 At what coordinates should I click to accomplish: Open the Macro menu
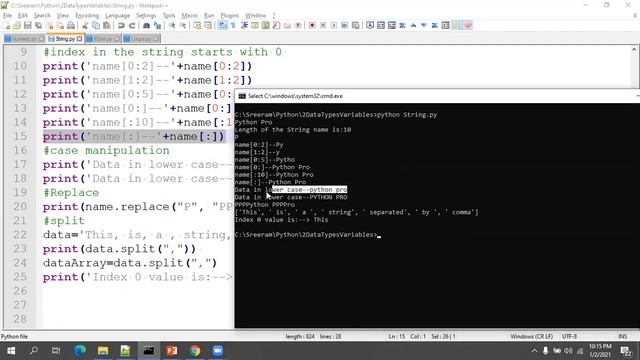click(x=189, y=16)
